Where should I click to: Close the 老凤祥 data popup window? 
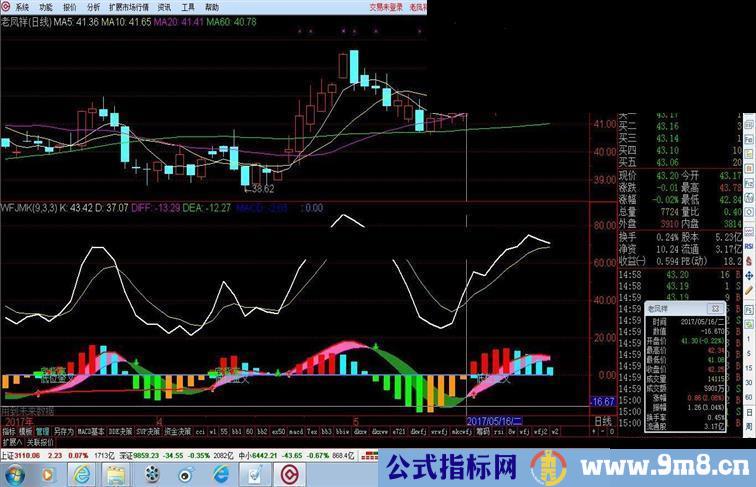click(715, 309)
